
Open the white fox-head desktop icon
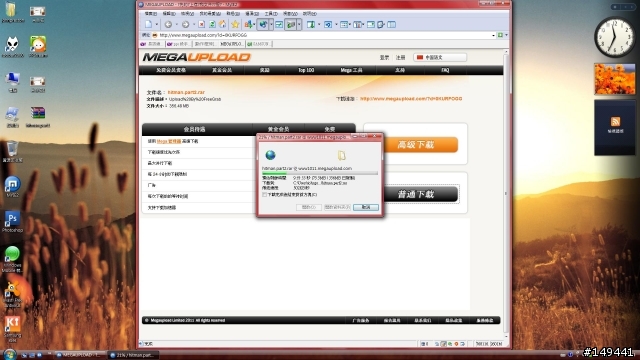click(12, 47)
